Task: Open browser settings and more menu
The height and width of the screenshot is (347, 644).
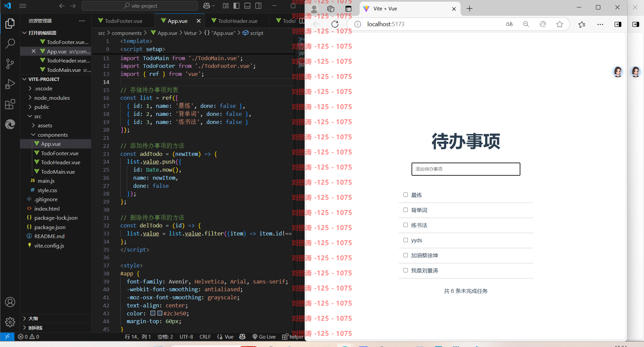Action: tap(600, 24)
